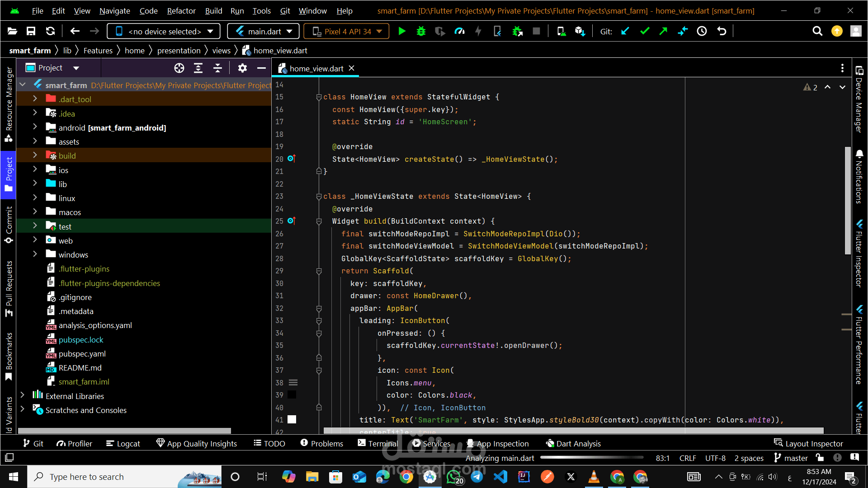Image resolution: width=868 pixels, height=488 pixels.
Task: Click the Search Everywhere magnifier icon
Action: click(817, 31)
